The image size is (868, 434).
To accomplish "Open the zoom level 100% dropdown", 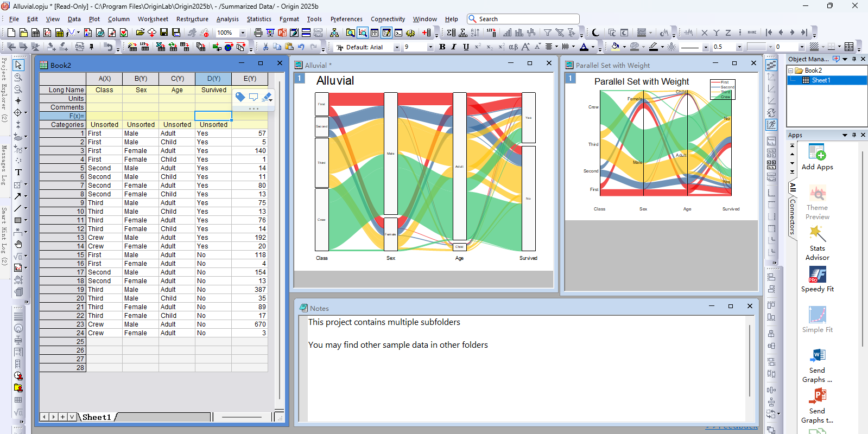I will [x=243, y=33].
